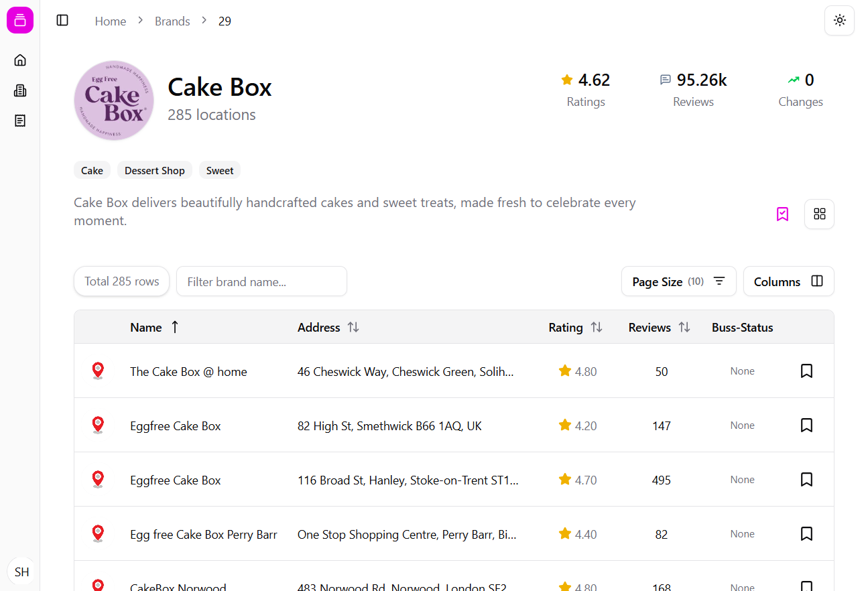This screenshot has height=591, width=868.
Task: Bookmark the Smethwick Eggfree Cake Box row
Action: coord(806,425)
